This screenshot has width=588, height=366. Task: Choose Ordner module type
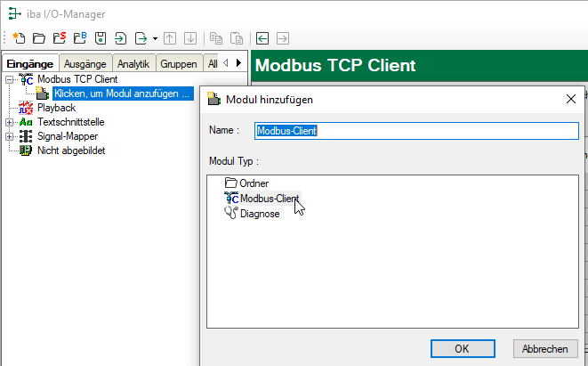point(254,183)
